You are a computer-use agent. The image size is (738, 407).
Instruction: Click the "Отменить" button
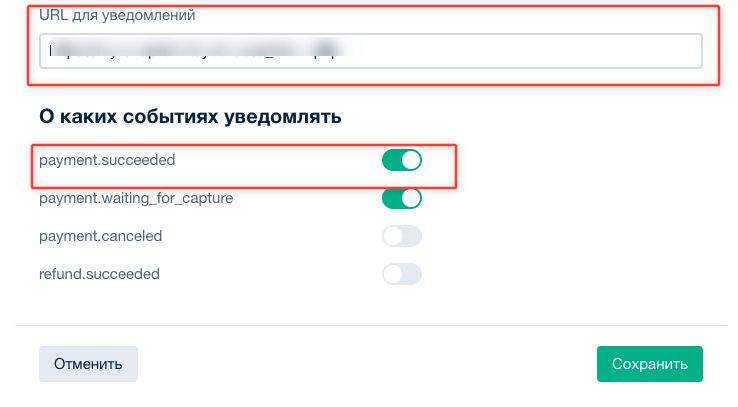click(88, 364)
